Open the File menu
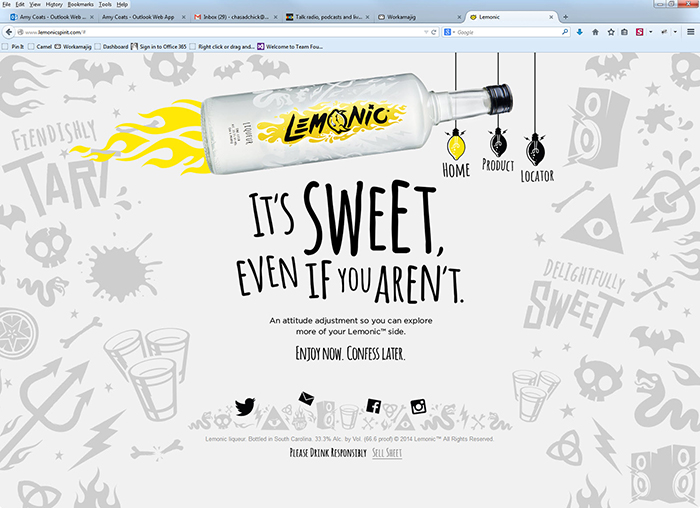This screenshot has height=508, width=700. [6, 4]
